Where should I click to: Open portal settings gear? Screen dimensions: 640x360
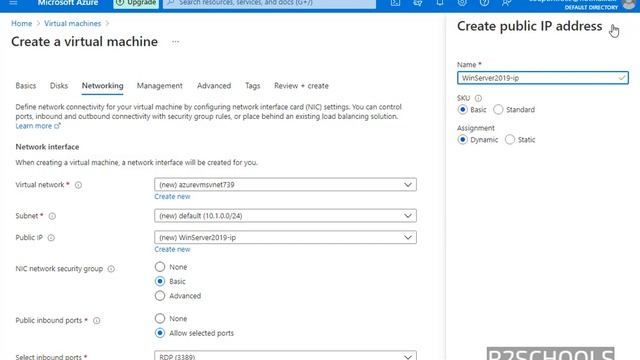tap(462, 2)
